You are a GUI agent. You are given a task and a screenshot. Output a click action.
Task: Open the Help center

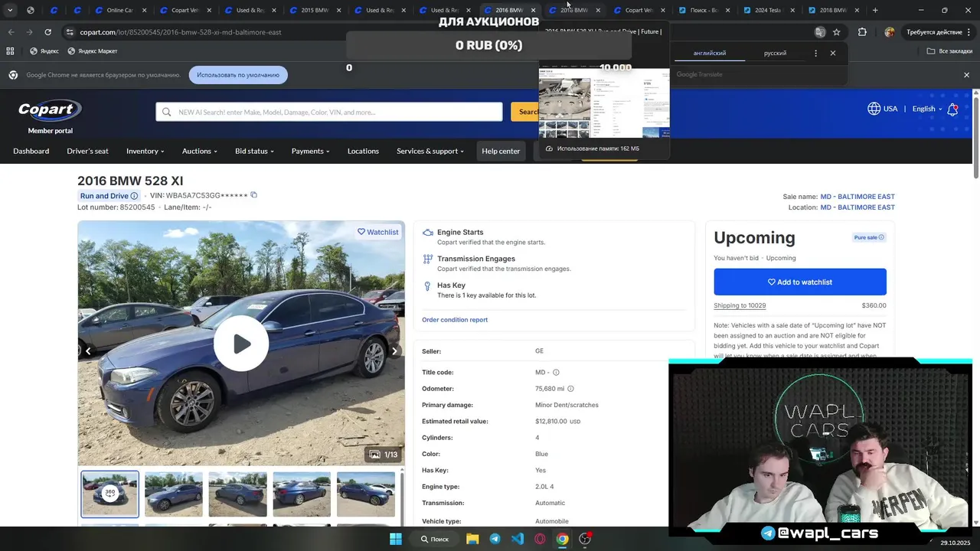[x=501, y=151]
